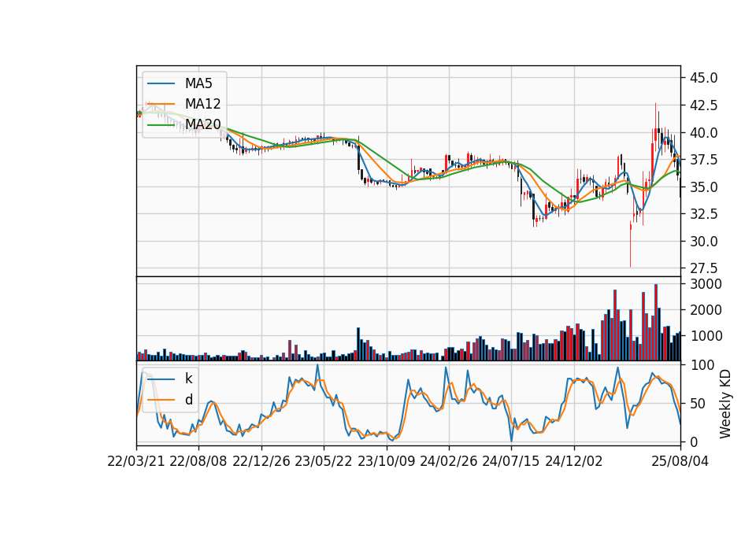Screen dimensions: 756x543
Task: Click the 40.0 price axis tick
Action: point(703,132)
